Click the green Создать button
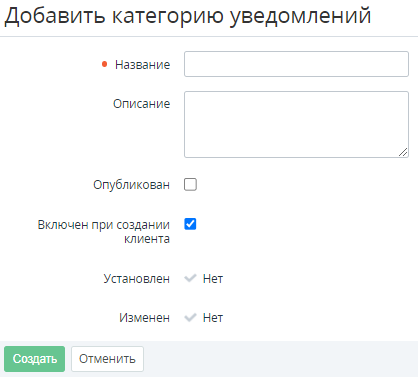418x377 pixels. coord(35,359)
